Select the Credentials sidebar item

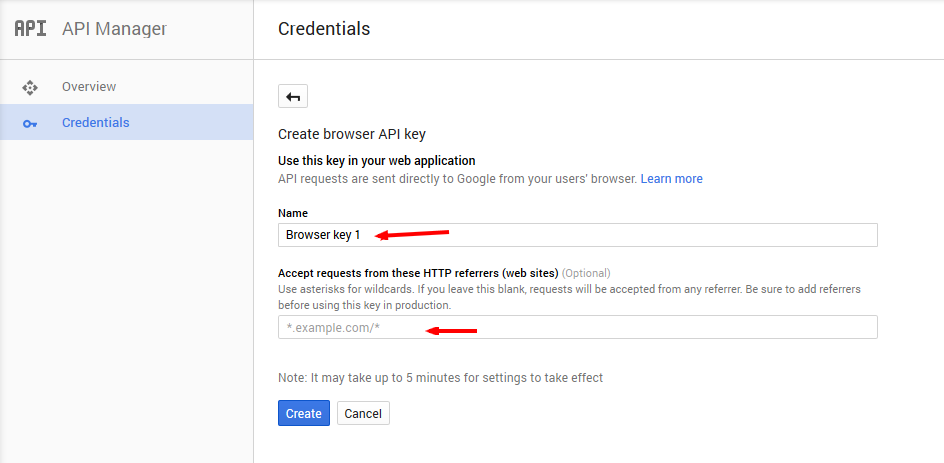tap(95, 123)
